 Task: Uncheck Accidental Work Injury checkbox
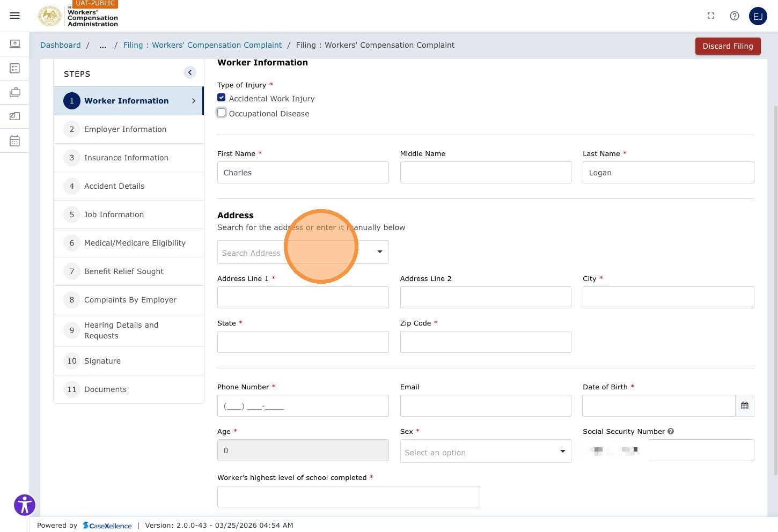point(222,98)
